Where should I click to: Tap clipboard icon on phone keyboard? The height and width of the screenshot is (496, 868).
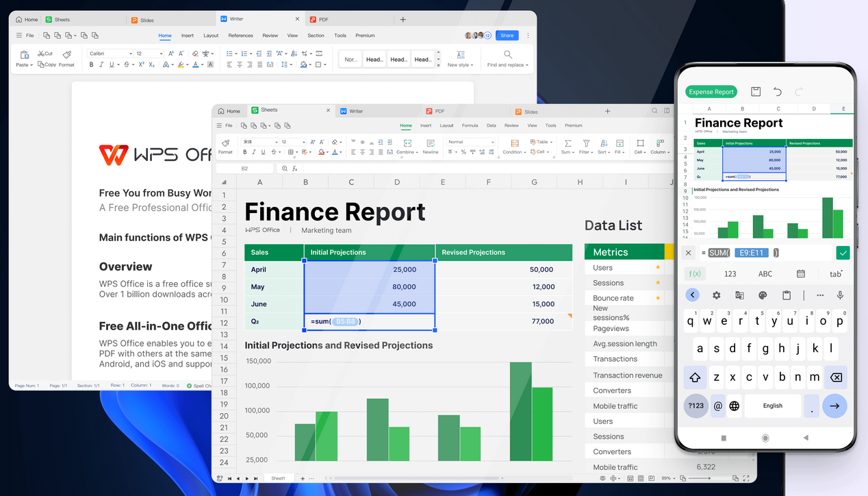point(787,295)
